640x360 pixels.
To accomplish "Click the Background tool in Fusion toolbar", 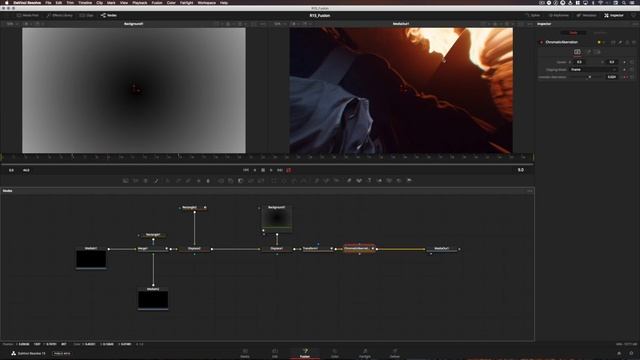I will click(126, 180).
